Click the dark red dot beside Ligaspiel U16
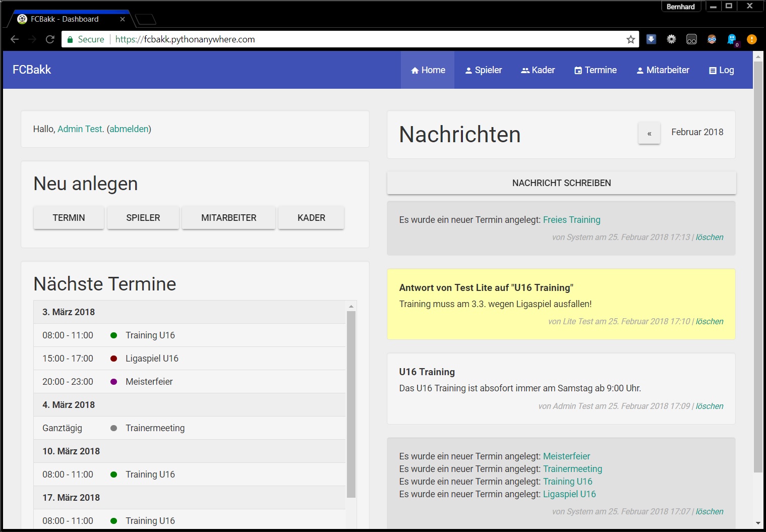766x532 pixels. coord(114,359)
